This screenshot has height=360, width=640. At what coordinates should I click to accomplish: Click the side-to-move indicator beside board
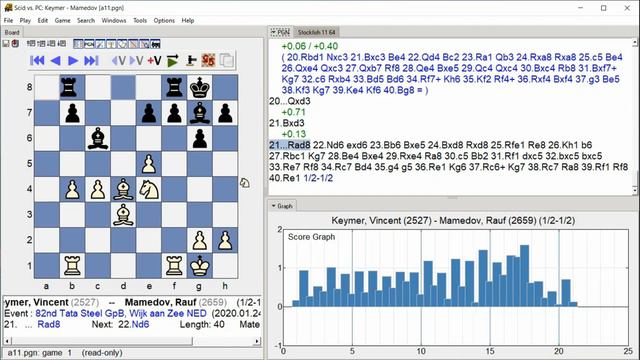tap(244, 182)
